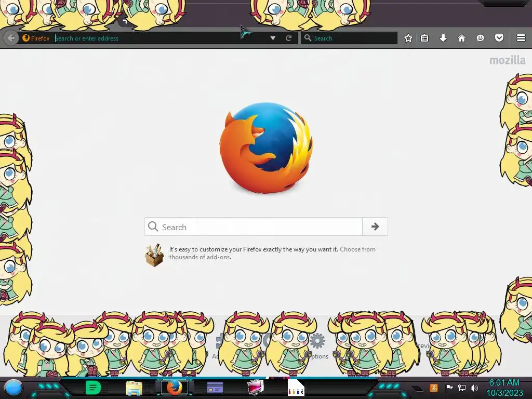532x399 pixels.
Task: Go to the Home page icon
Action: tap(462, 38)
